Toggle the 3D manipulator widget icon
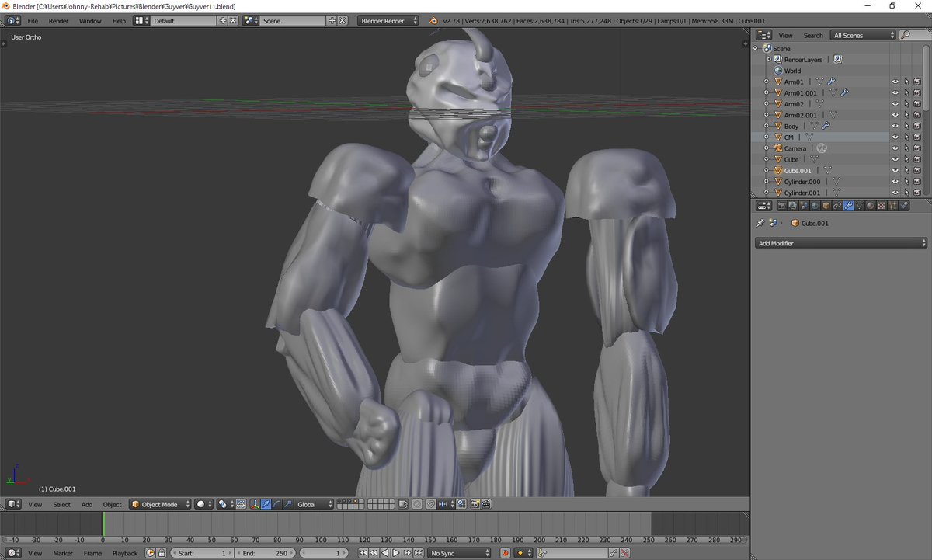Viewport: 932px width, 560px height. [x=255, y=504]
